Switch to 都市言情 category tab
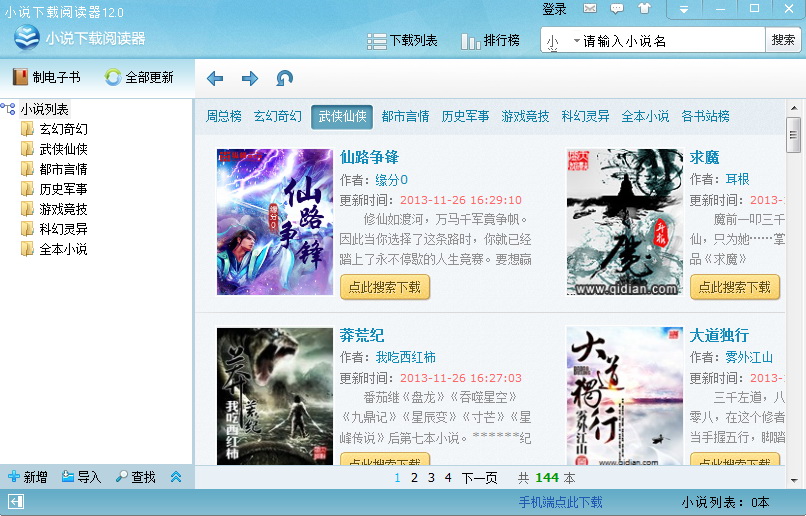806x516 pixels. 405,116
